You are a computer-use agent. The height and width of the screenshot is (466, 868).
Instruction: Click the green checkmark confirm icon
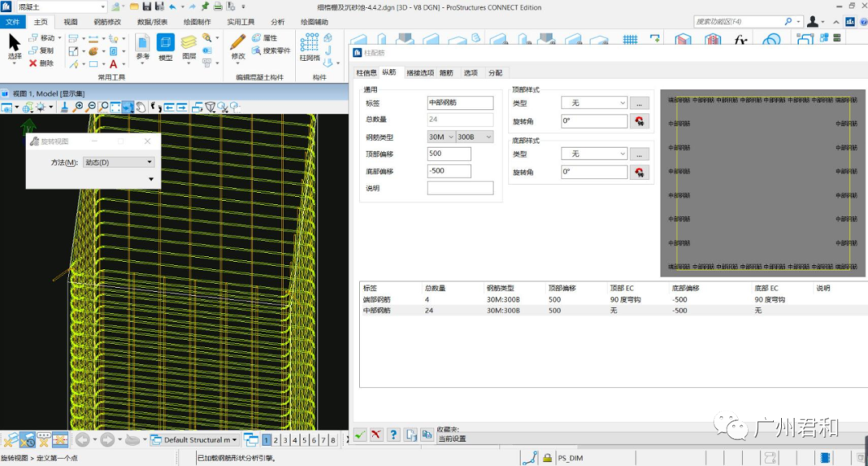(x=359, y=435)
